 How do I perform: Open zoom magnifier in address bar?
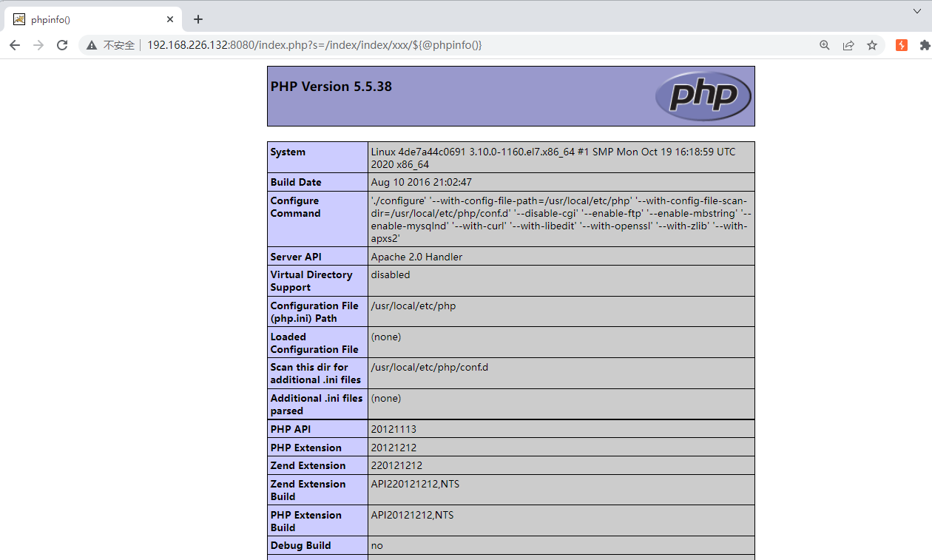(x=825, y=45)
